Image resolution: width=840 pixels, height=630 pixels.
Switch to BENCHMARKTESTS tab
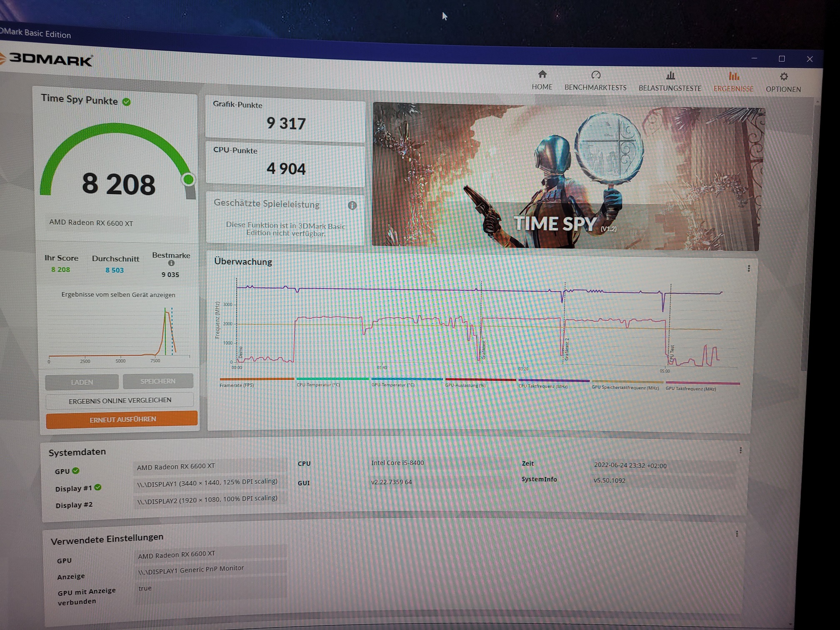point(595,87)
